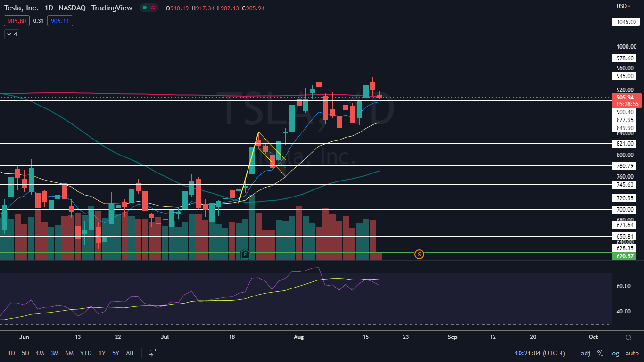This screenshot has height=362, width=644.
Task: Select the 1Y date range
Action: 102,353
